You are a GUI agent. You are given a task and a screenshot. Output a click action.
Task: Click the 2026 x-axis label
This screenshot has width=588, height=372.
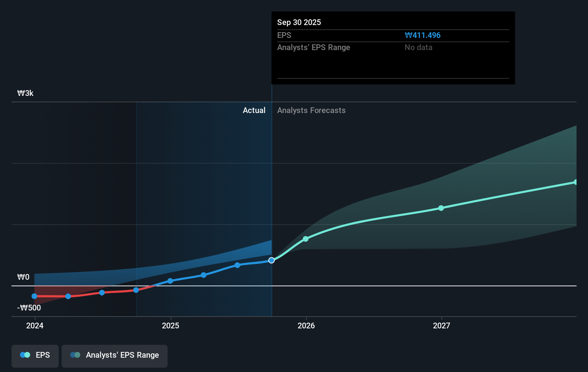[306, 325]
